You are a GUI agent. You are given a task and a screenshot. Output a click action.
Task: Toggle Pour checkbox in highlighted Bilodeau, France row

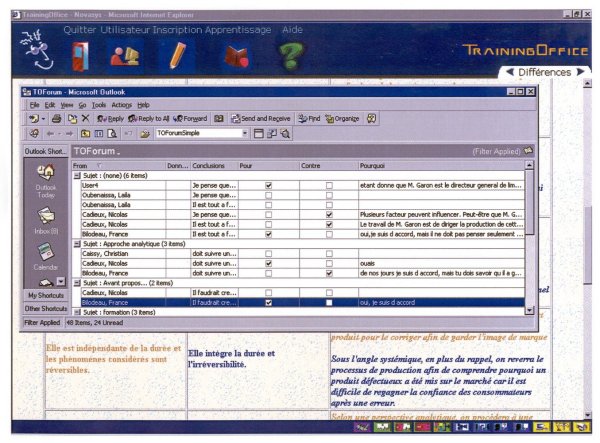[x=269, y=303]
